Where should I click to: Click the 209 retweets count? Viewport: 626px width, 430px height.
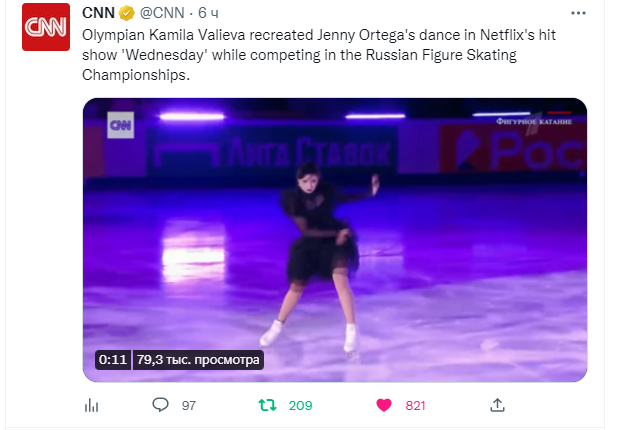point(300,405)
